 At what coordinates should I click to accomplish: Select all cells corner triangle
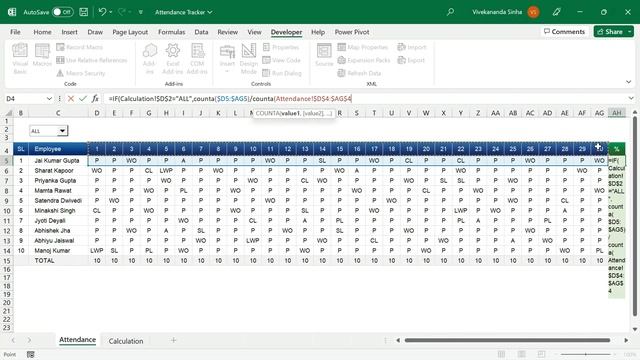coord(9,113)
